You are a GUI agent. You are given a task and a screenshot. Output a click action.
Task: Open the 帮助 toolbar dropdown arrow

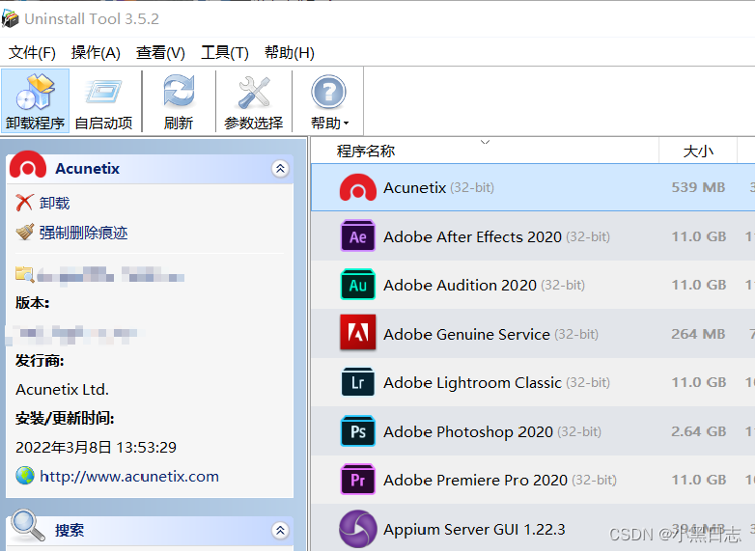click(x=347, y=124)
